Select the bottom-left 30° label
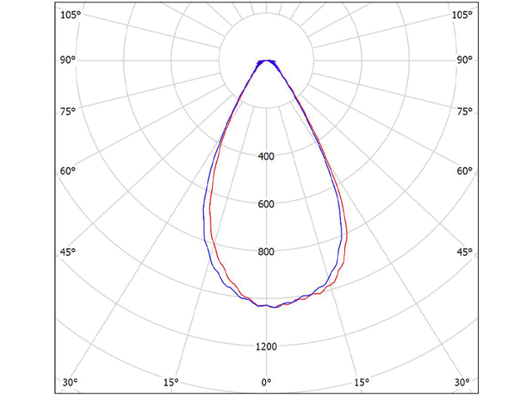 (71, 382)
